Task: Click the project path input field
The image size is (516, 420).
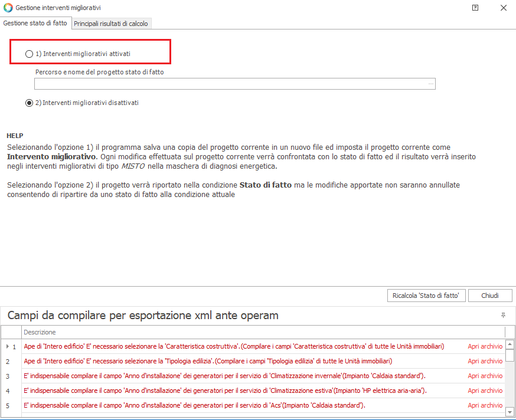Action: point(230,84)
